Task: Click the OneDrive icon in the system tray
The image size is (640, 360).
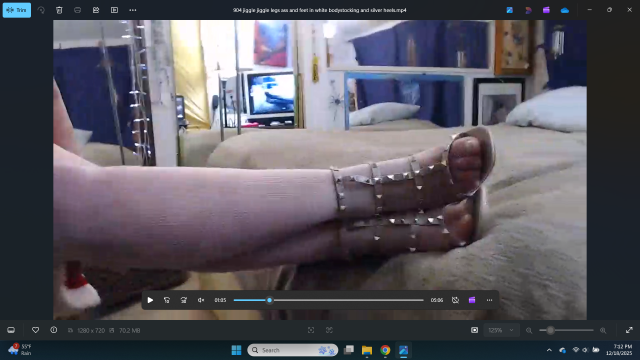Action: 562,350
